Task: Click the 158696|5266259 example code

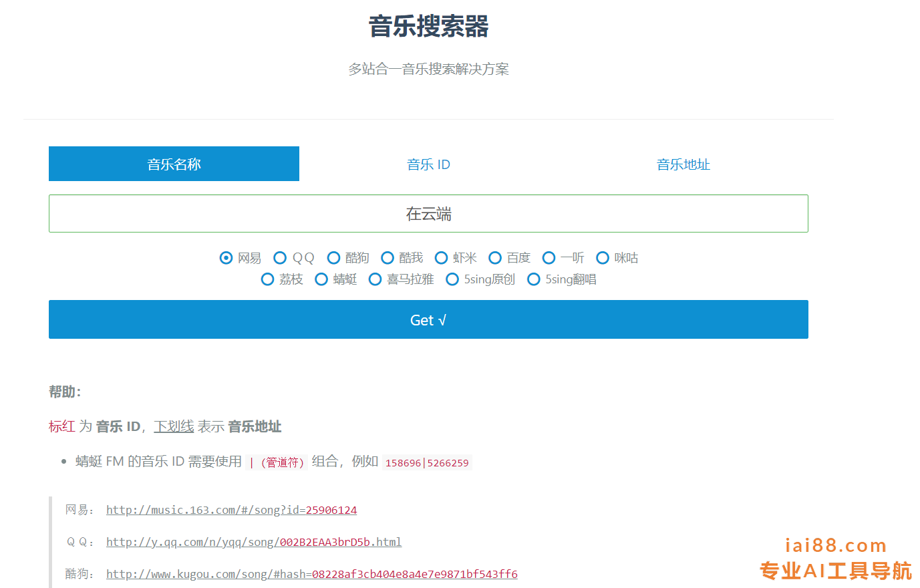Action: click(427, 462)
